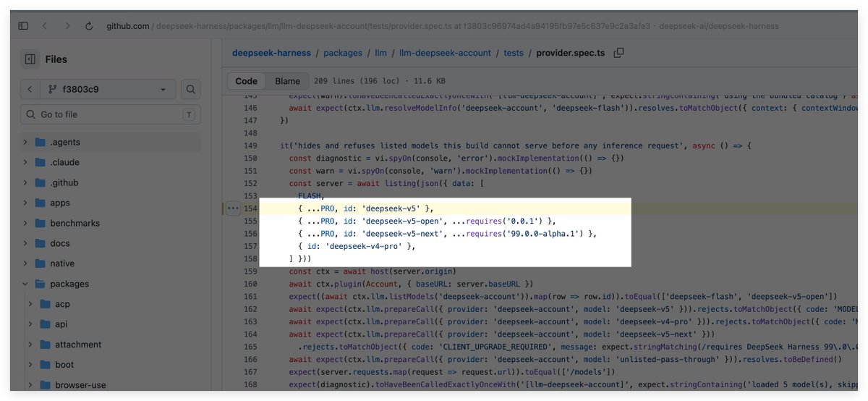Select the api tree item label

[61, 324]
